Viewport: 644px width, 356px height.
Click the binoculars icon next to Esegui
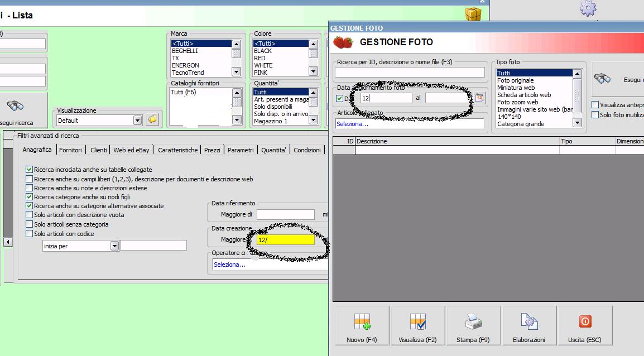(603, 79)
